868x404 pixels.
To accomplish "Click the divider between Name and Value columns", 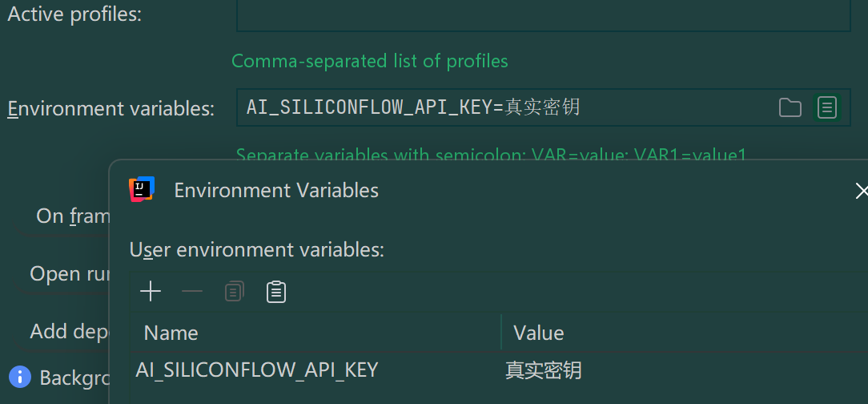I will point(501,333).
